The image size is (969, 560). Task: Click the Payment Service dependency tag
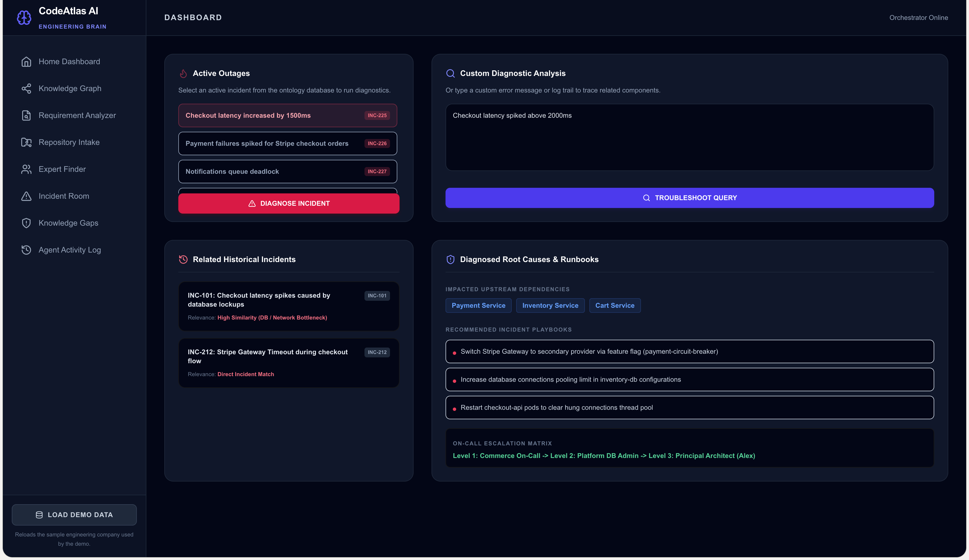478,306
